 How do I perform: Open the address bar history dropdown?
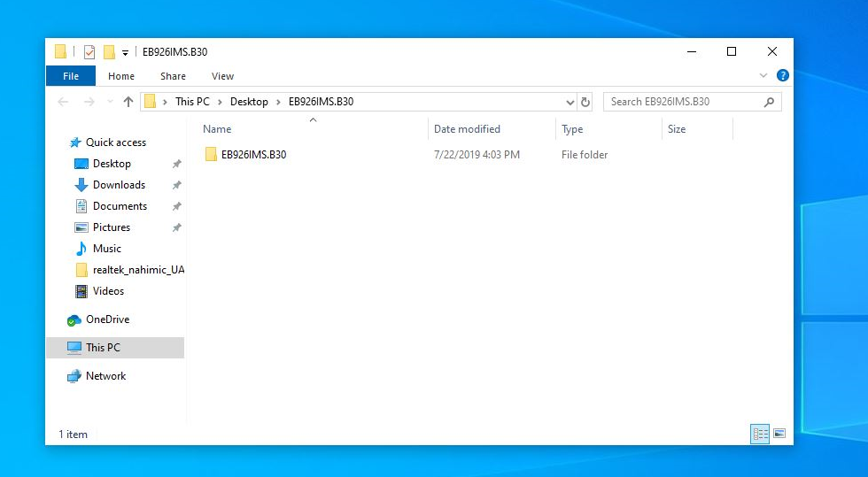(x=570, y=102)
